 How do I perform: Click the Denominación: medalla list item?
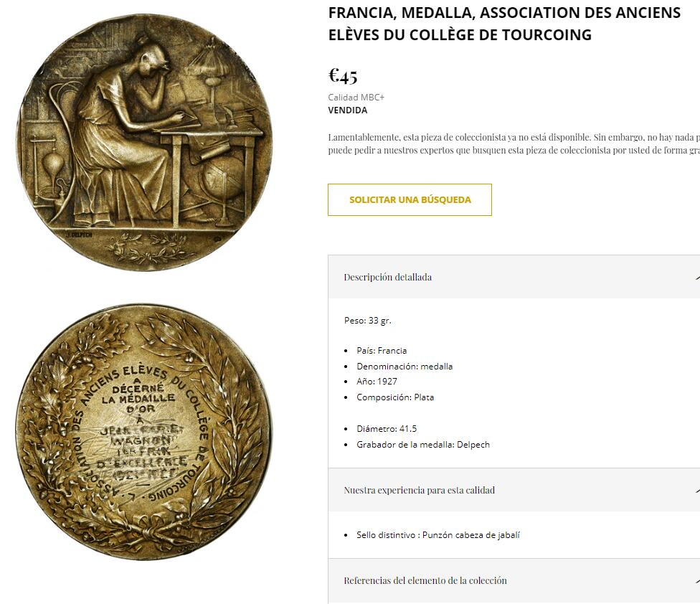click(405, 367)
